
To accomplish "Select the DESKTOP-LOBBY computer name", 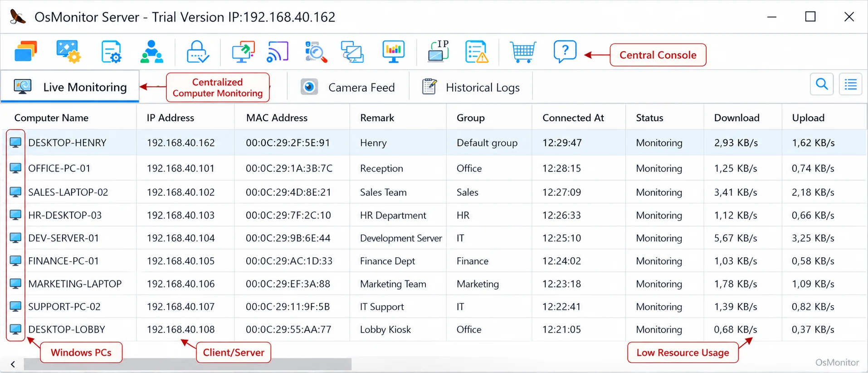I will tap(67, 329).
